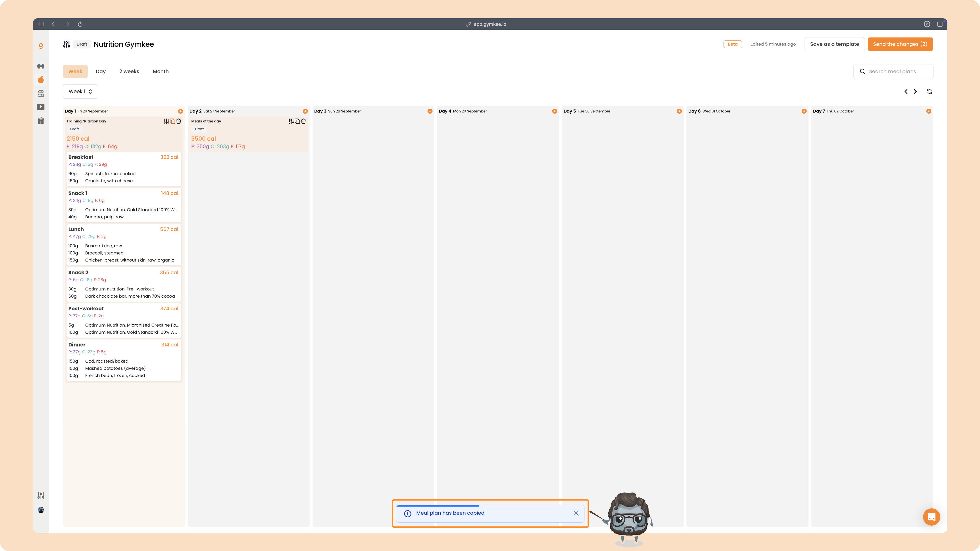Go to previous week arrow

point(906,92)
